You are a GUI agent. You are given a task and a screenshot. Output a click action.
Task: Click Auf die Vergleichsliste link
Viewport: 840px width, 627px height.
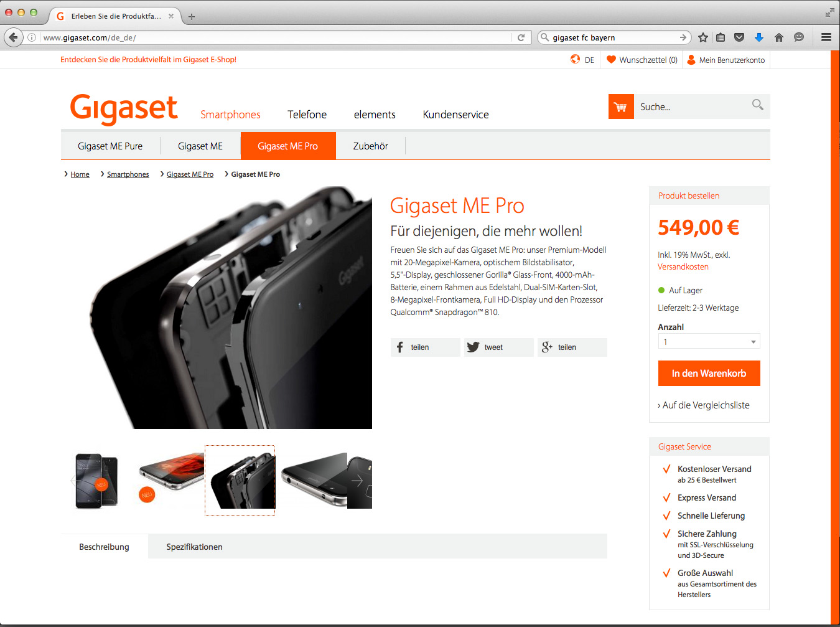coord(704,405)
